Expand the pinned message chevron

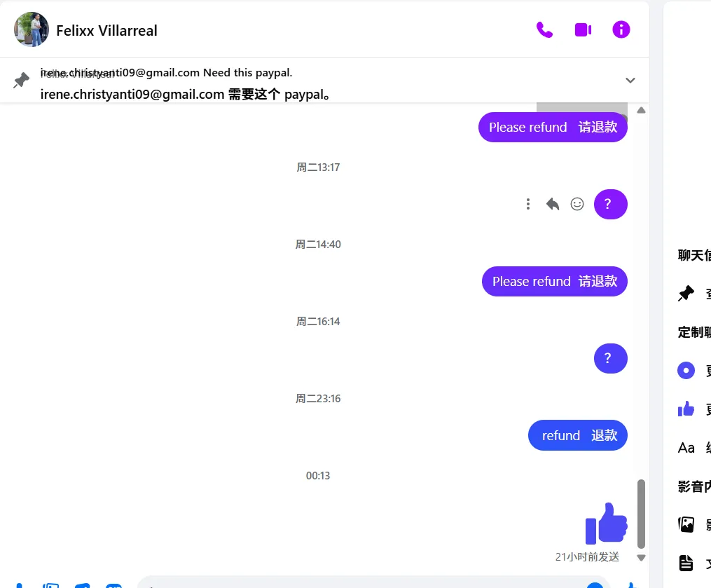[630, 81]
